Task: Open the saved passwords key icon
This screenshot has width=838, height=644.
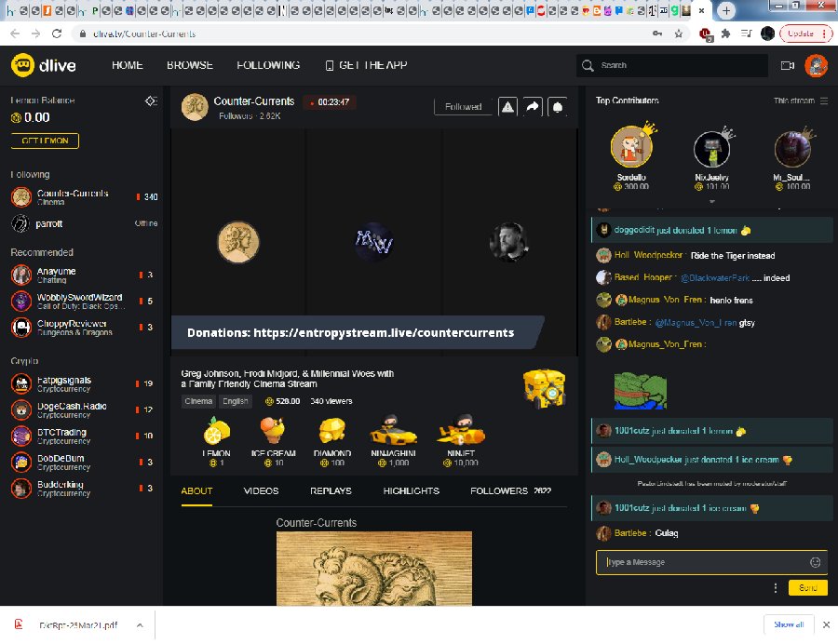Action: pyautogui.click(x=657, y=34)
